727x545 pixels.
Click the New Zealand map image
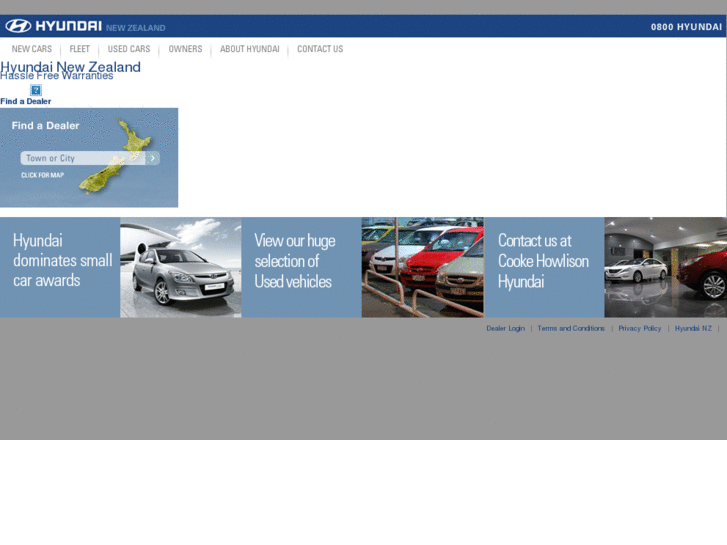point(117,155)
